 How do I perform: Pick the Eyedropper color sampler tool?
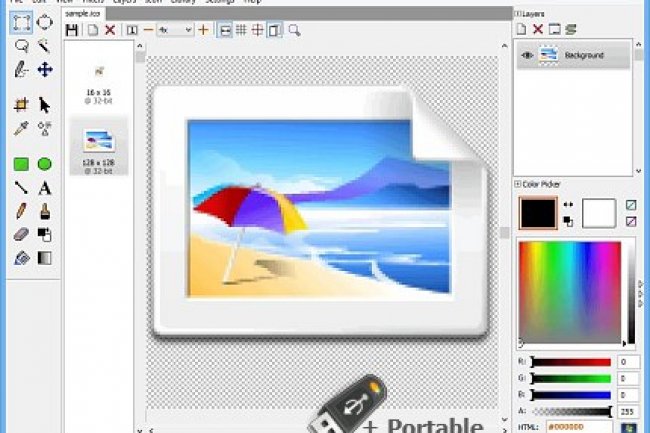pyautogui.click(x=20, y=128)
